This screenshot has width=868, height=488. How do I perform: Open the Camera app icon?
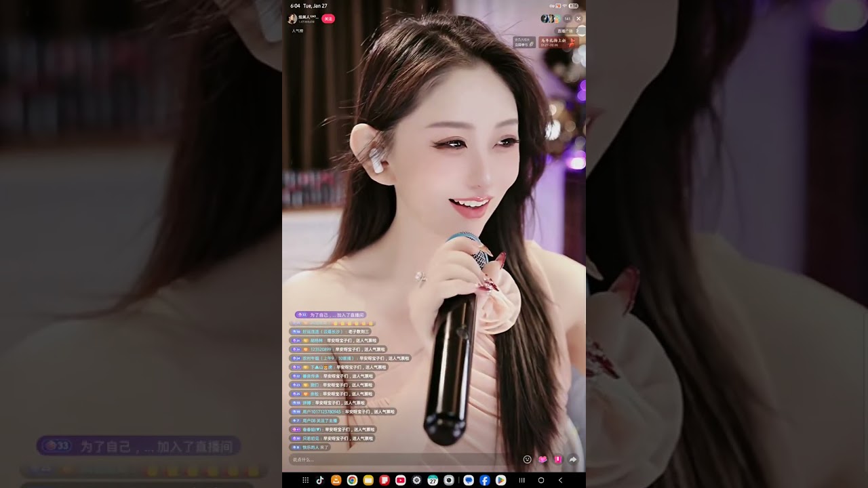[x=448, y=481]
